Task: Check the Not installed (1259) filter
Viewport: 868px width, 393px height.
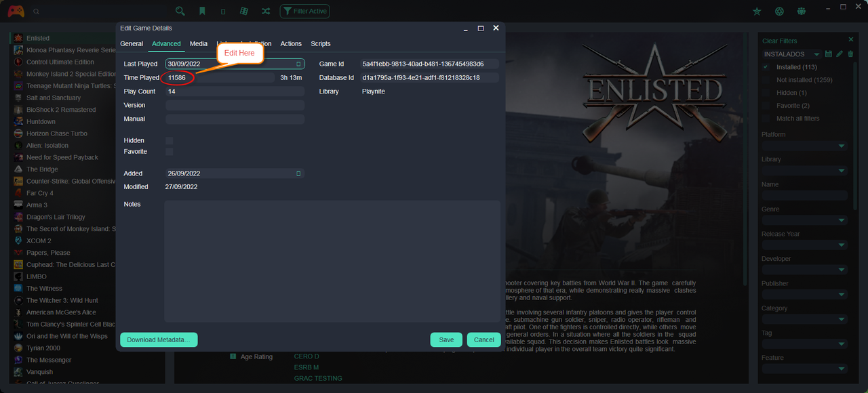Action: point(766,80)
